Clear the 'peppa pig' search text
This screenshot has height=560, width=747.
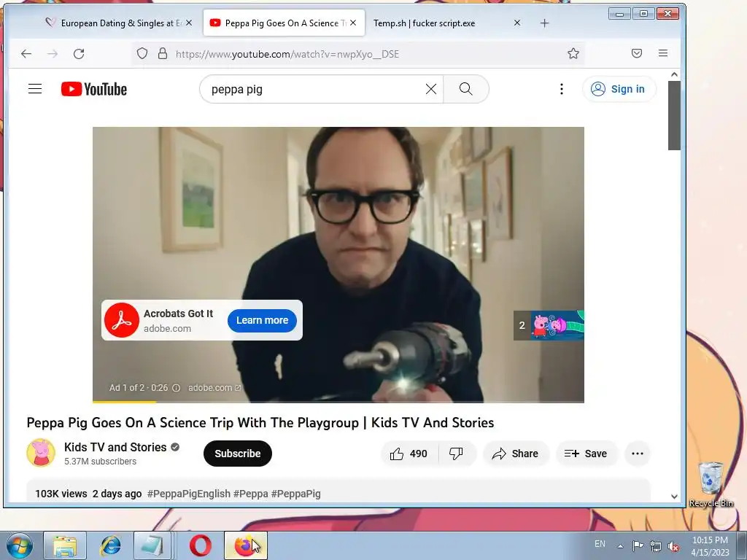430,89
